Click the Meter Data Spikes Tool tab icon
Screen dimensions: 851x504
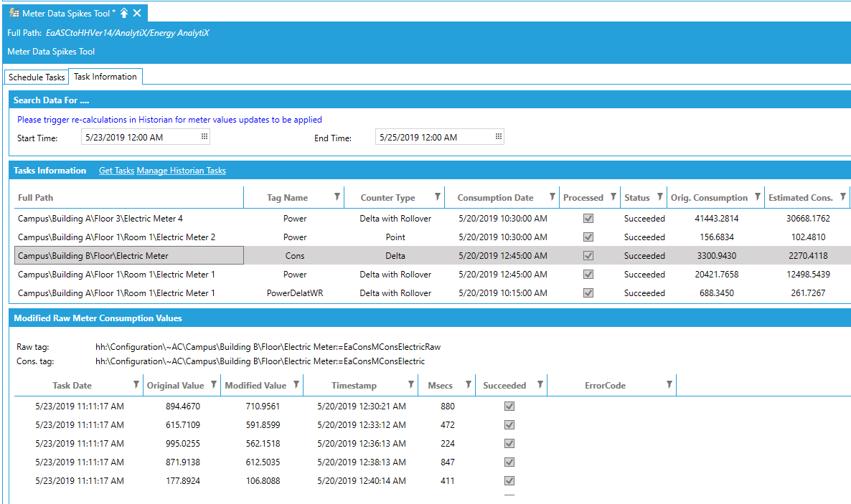[14, 12]
